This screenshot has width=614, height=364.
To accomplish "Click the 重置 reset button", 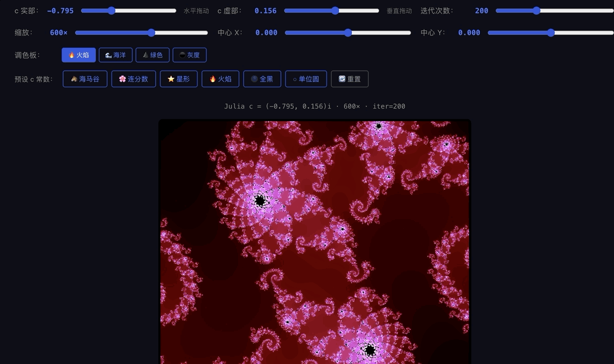I will coord(350,79).
